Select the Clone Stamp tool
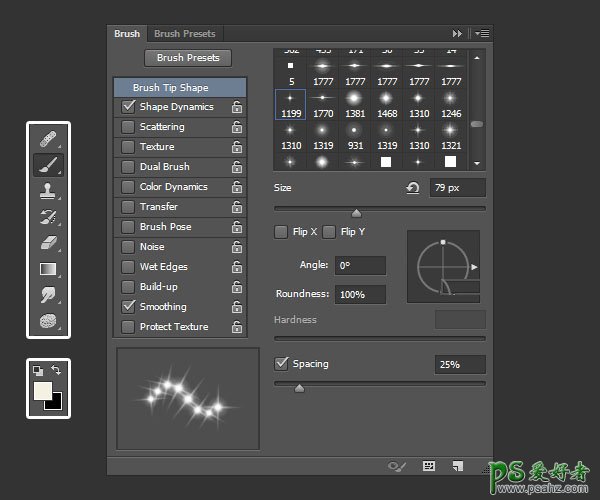The image size is (600, 500). click(x=47, y=191)
